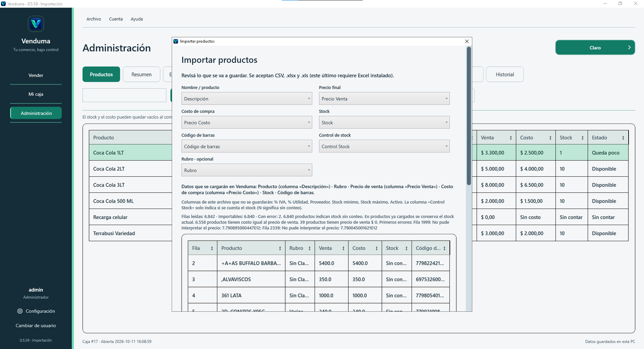Image resolution: width=644 pixels, height=349 pixels.
Task: Sort import preview by Rubro column icon
Action: (x=310, y=248)
